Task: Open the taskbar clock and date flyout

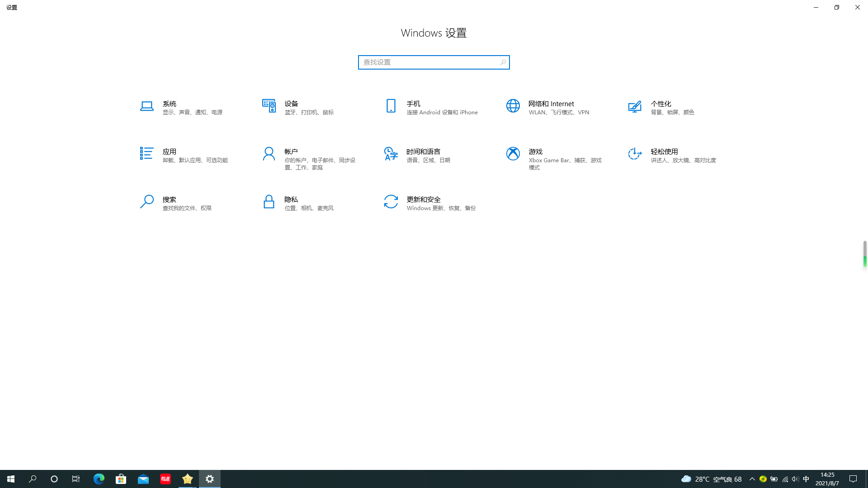Action: pos(827,479)
